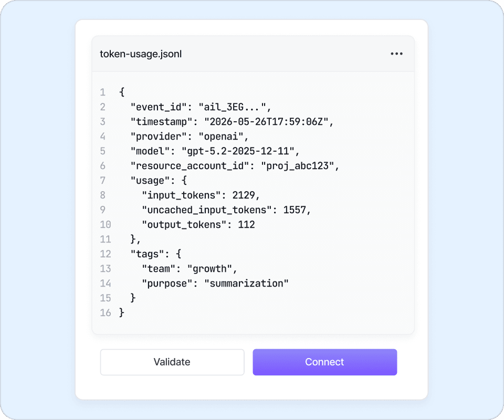The image size is (504, 420).
Task: Click the output_tokens value 112
Action: click(246, 225)
